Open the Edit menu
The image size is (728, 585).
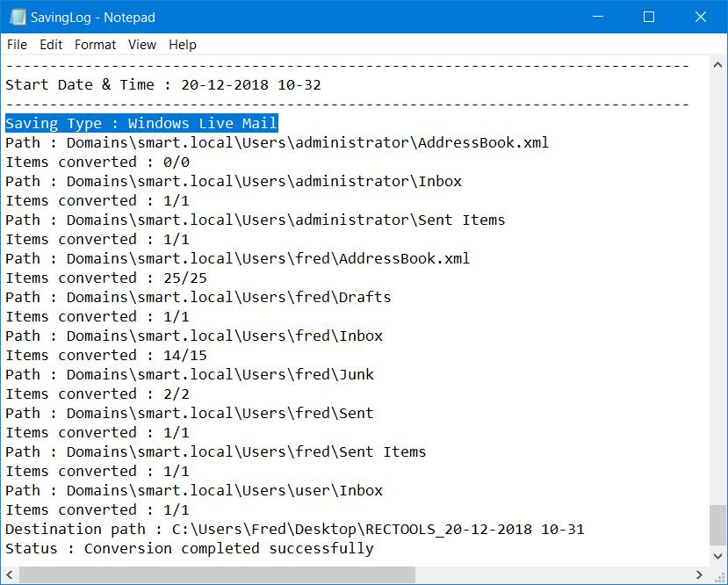coord(51,45)
